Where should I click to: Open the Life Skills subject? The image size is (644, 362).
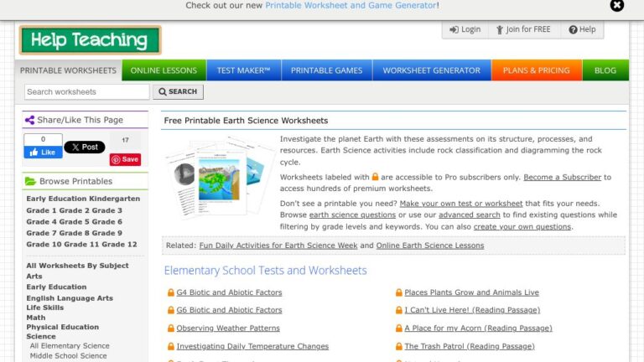(x=44, y=308)
